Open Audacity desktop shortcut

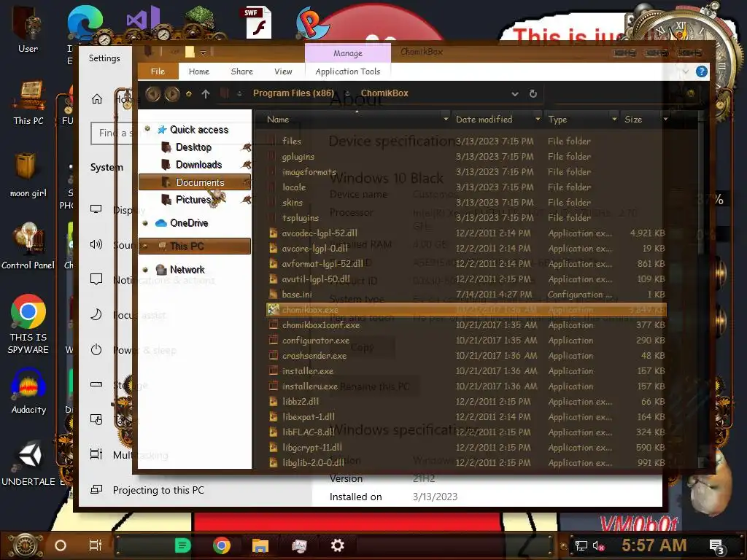tap(28, 392)
